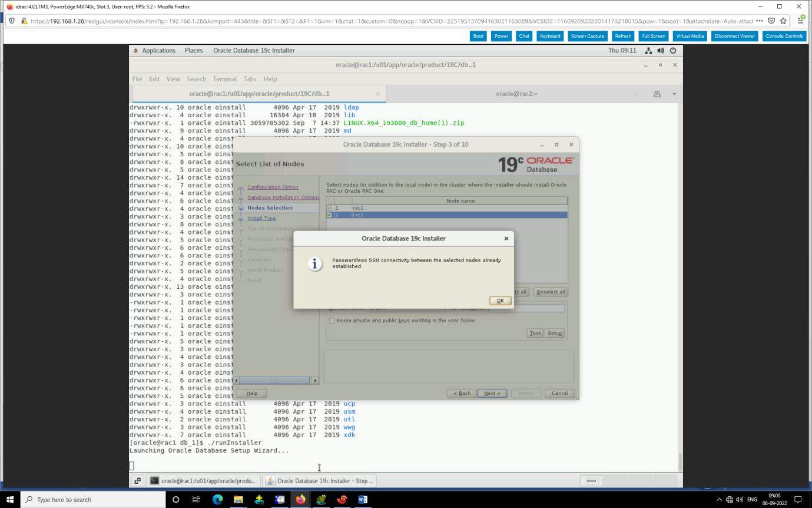
Task: Click the Windows tray speaker icon
Action: pyautogui.click(x=740, y=500)
